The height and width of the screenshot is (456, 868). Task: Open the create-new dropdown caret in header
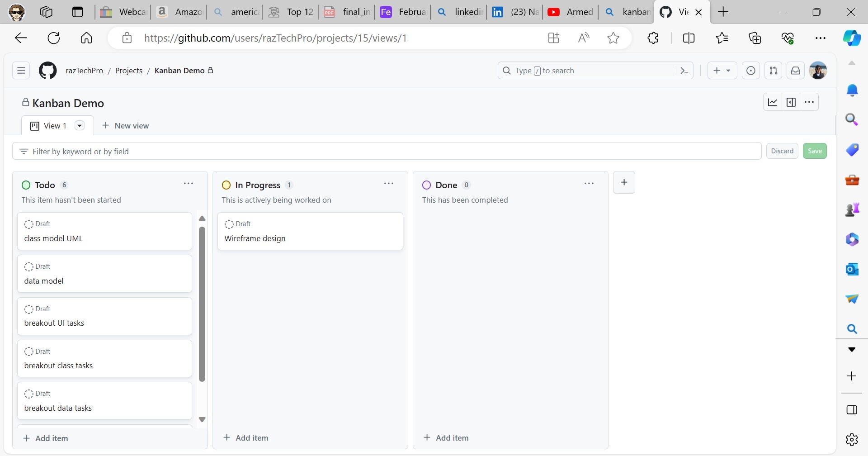click(x=728, y=70)
